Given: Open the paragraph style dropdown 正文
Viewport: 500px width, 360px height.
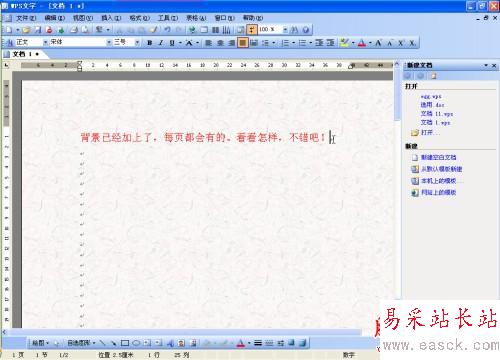Looking at the screenshot, I should (46, 42).
